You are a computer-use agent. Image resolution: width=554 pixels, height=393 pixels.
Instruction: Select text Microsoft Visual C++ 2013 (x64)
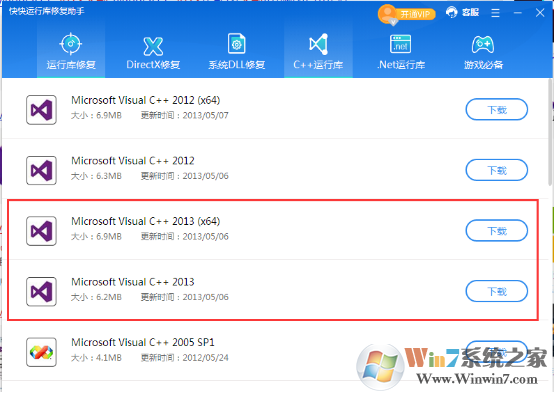point(146,221)
